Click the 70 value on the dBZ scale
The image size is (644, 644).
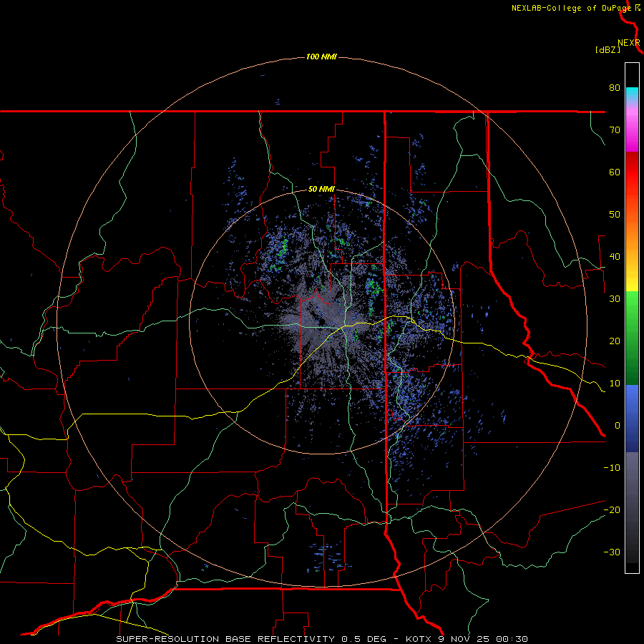coord(615,130)
